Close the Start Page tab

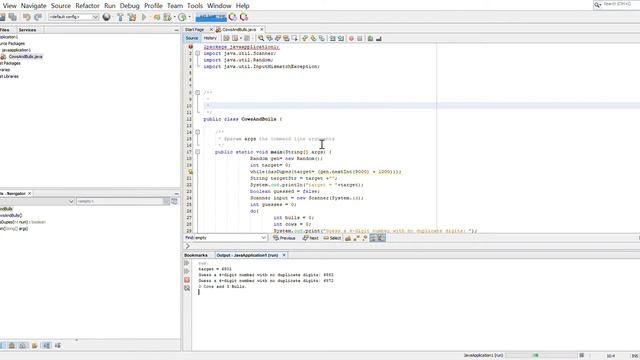pyautogui.click(x=211, y=30)
